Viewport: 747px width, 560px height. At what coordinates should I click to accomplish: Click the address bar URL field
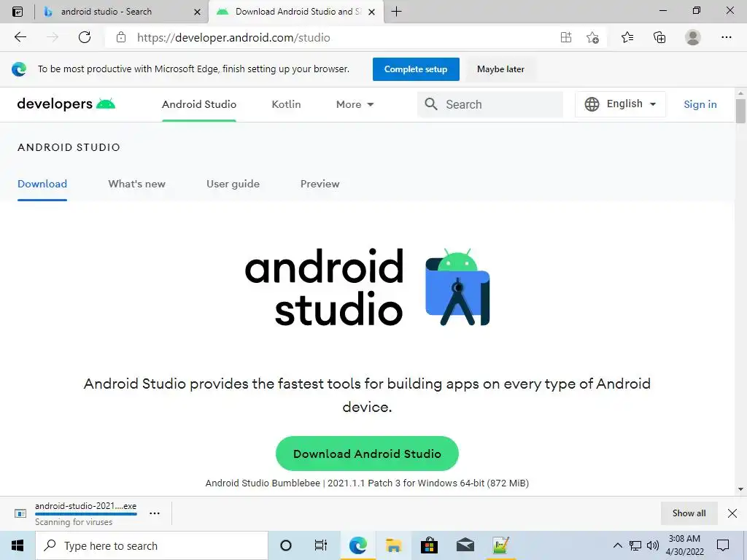(x=343, y=37)
